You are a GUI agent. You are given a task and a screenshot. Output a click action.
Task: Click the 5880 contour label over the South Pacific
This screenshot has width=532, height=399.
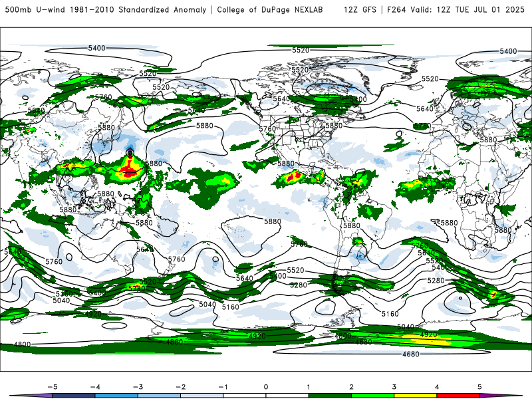[273, 221]
